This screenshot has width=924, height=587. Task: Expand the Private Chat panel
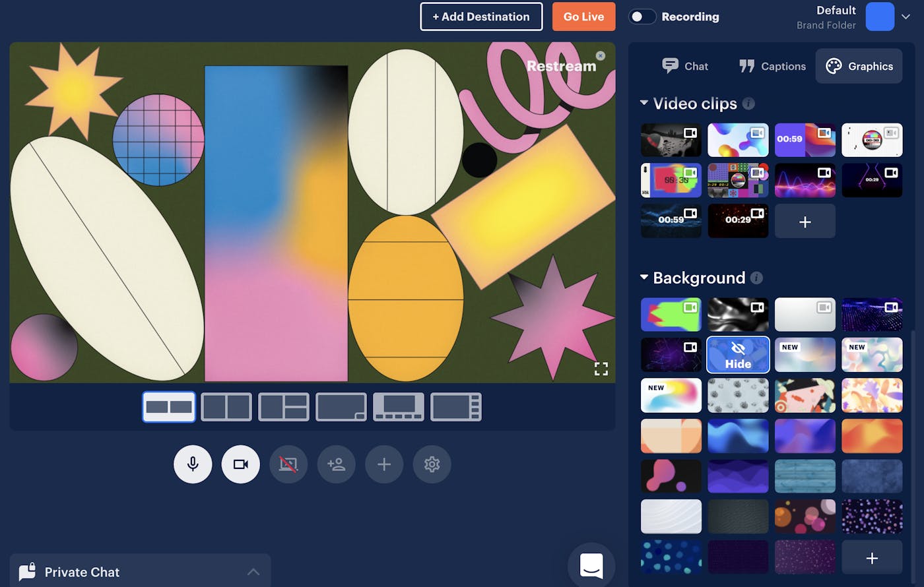[x=253, y=572]
